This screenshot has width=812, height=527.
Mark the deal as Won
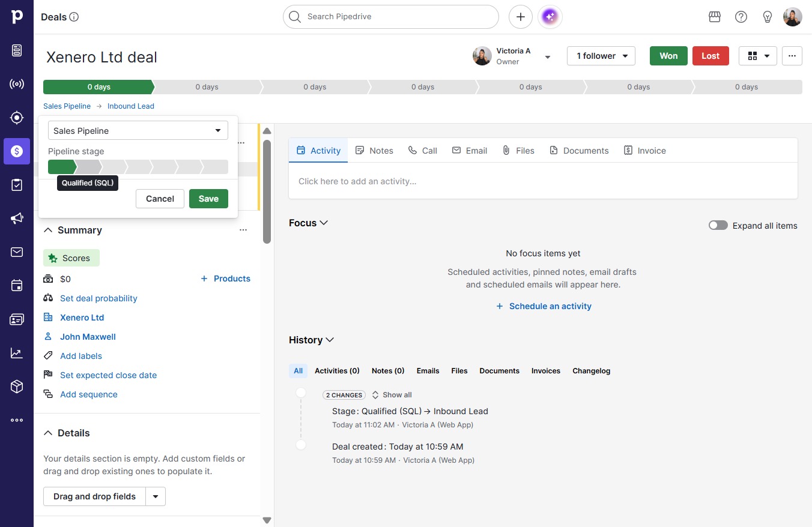[x=668, y=56]
